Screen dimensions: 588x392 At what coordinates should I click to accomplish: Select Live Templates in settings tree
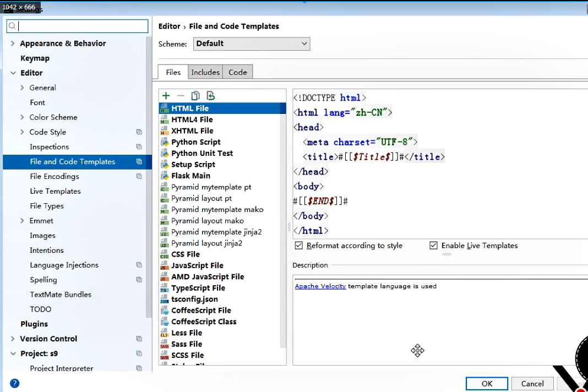[55, 191]
